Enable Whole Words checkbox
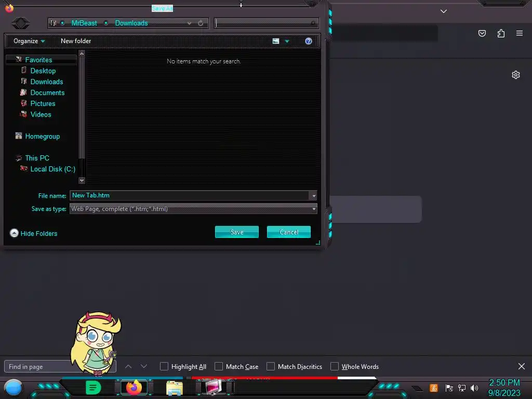Viewport: 532px width, 399px height. (335, 366)
